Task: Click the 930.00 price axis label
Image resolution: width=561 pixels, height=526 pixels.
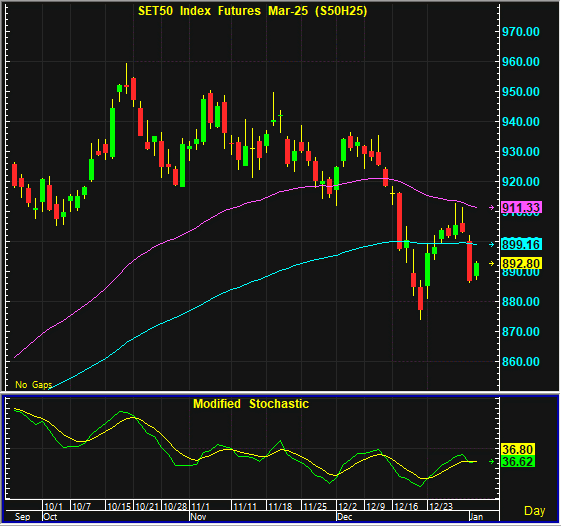Action: (x=521, y=152)
